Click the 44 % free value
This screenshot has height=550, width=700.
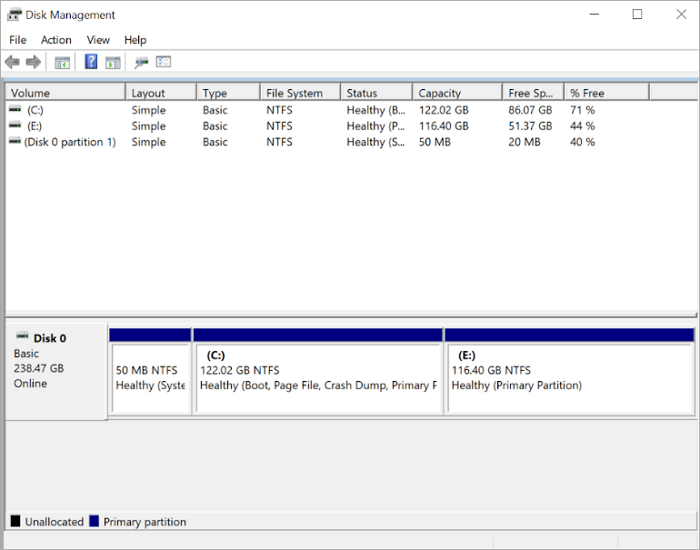click(x=583, y=126)
